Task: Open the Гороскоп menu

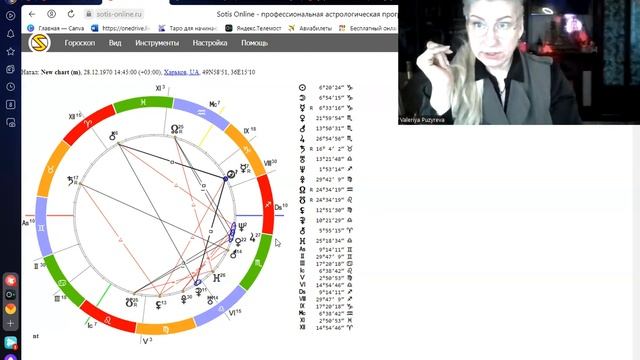Action: click(80, 43)
